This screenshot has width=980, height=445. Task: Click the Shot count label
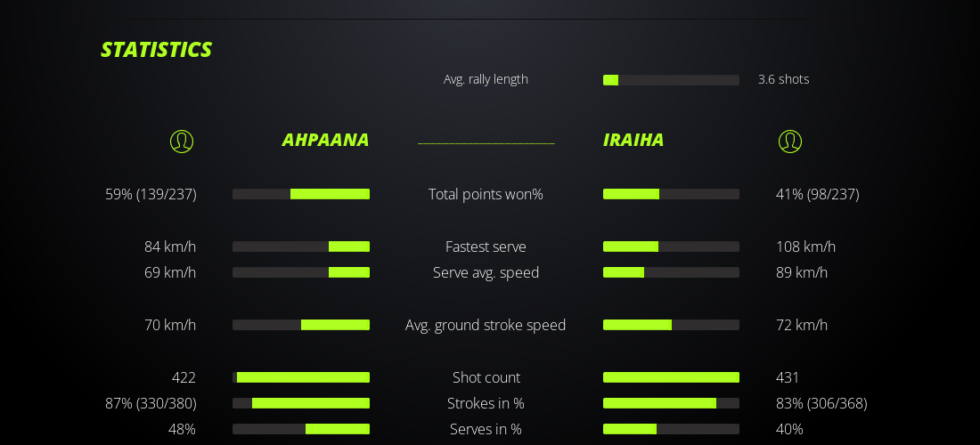tap(486, 377)
